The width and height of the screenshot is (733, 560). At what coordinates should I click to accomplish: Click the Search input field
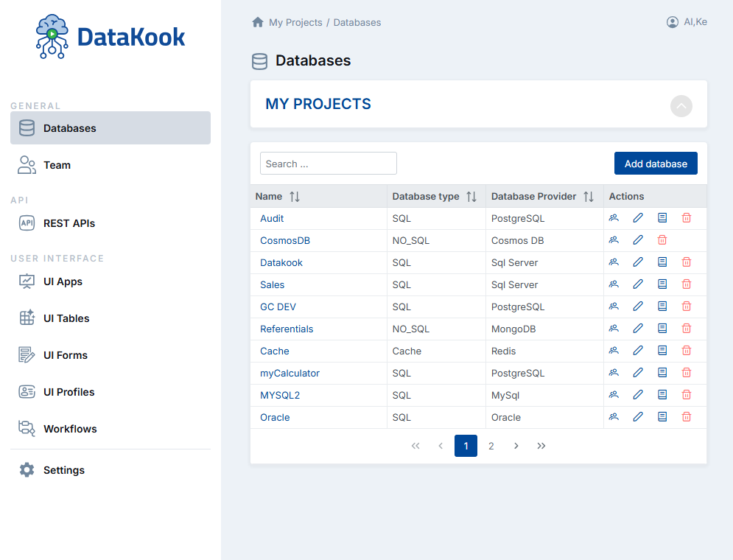coord(328,163)
